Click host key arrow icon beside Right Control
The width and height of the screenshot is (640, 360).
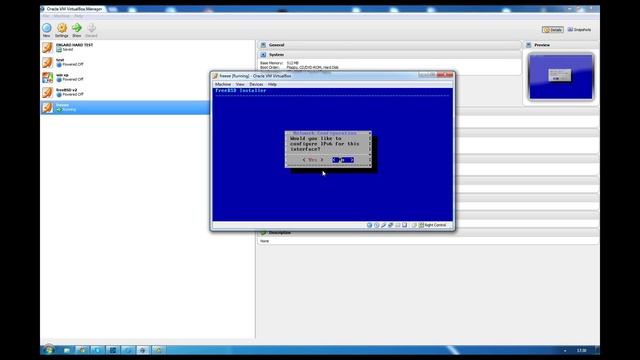click(422, 225)
